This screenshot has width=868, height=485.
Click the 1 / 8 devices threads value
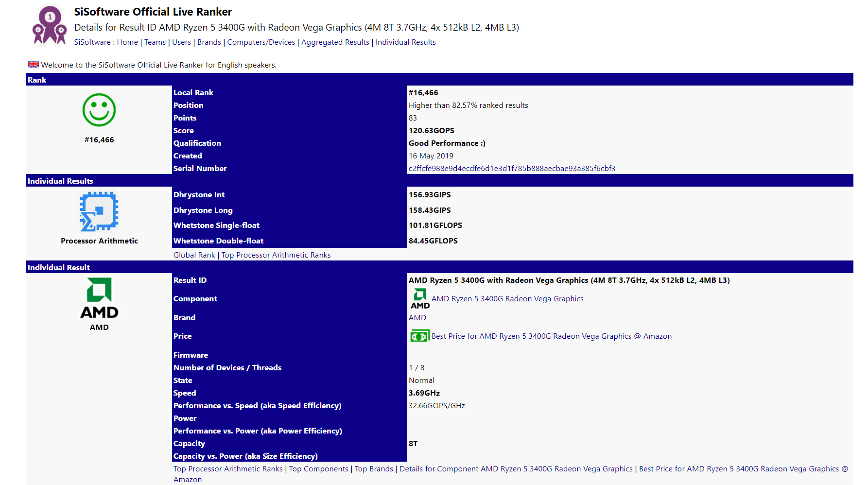click(x=417, y=368)
